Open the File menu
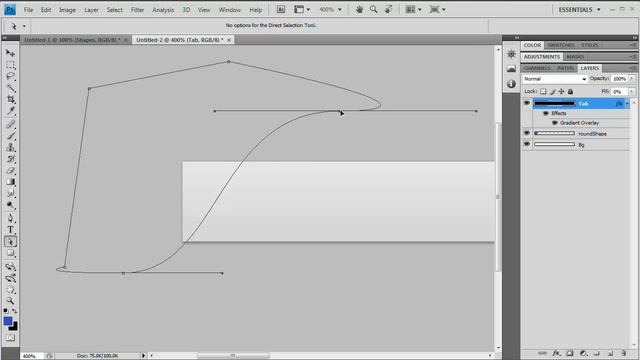 [x=28, y=10]
